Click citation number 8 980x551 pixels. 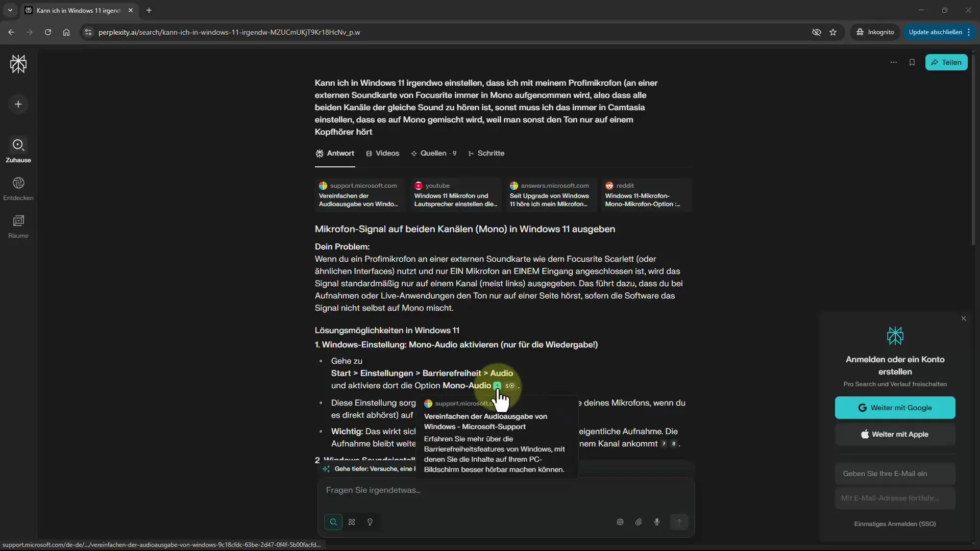point(674,444)
